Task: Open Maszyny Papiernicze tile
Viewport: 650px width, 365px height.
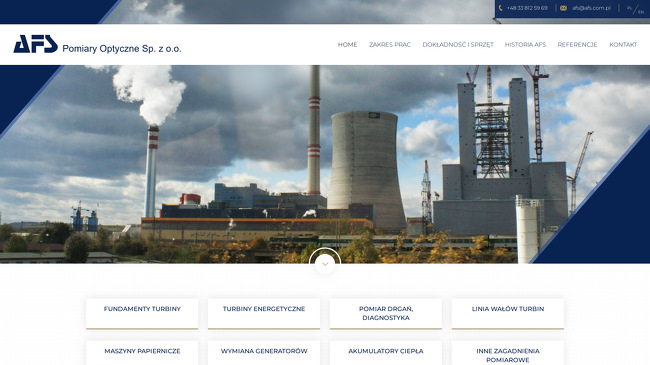Action: click(x=142, y=353)
